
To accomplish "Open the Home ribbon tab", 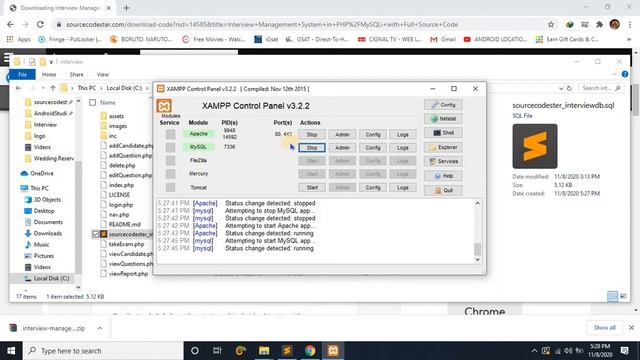I will tap(49, 75).
